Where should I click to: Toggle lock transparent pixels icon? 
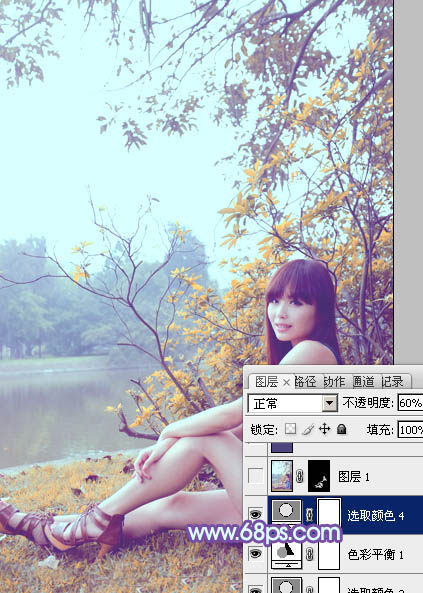pyautogui.click(x=291, y=429)
